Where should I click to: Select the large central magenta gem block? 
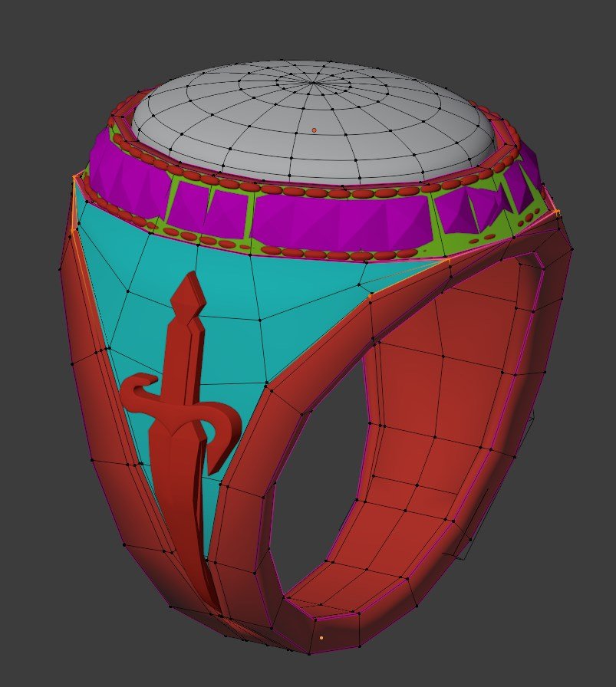[338, 222]
